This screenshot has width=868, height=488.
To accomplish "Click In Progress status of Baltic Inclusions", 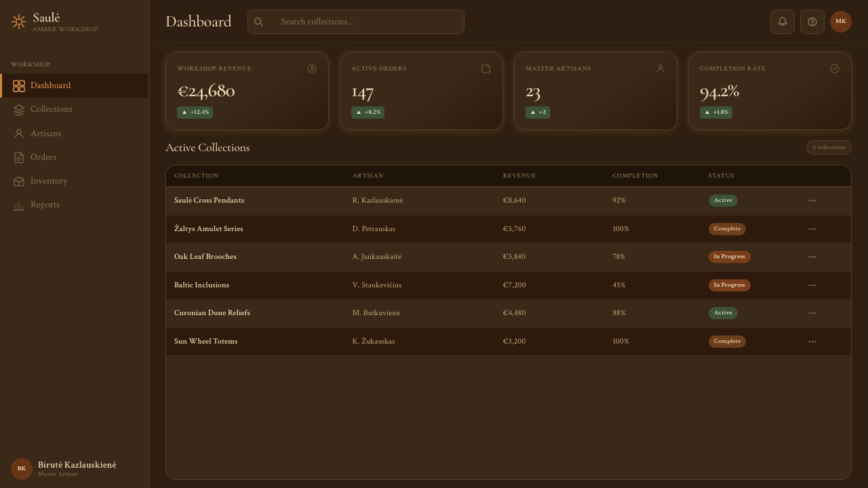I will (729, 285).
